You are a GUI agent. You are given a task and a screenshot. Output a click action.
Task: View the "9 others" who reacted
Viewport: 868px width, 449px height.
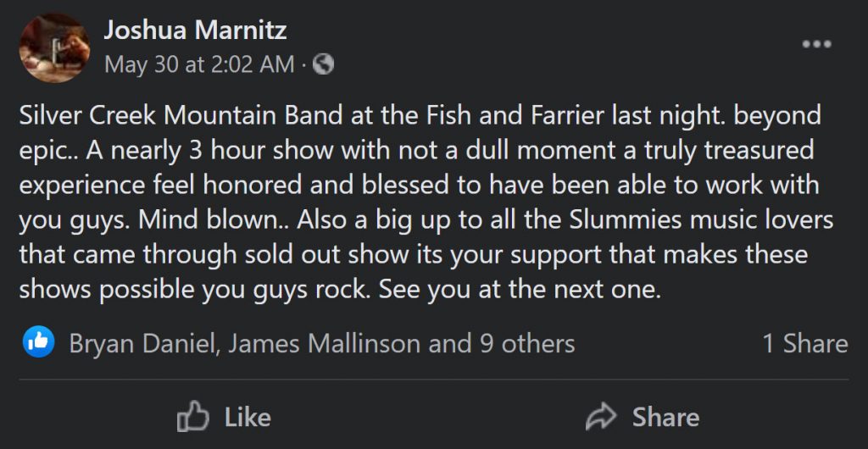click(526, 343)
